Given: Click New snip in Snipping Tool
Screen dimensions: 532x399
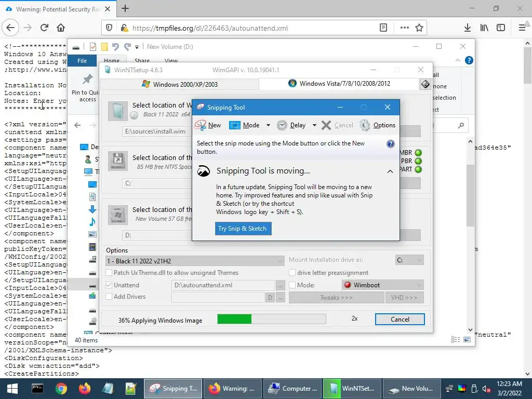Looking at the screenshot, I should [208, 125].
